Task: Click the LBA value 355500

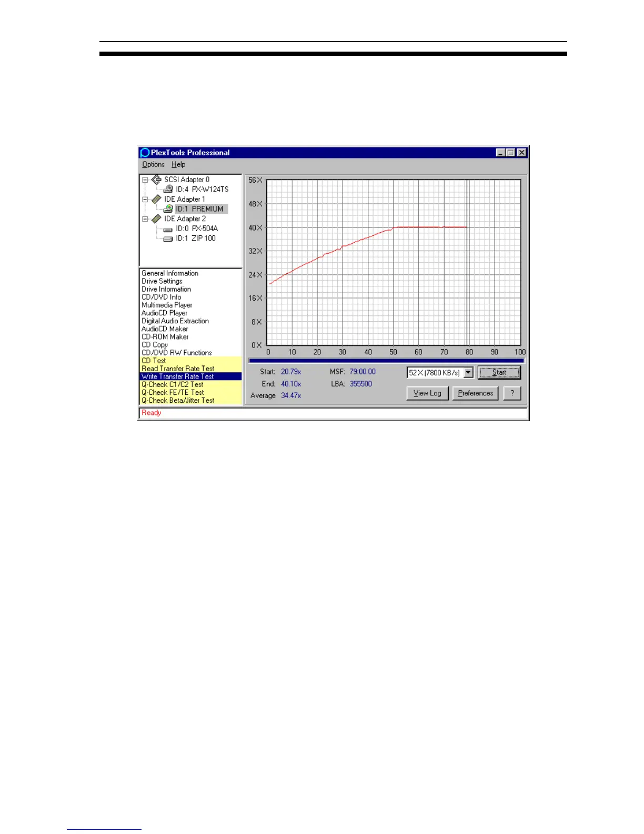Action: click(361, 384)
